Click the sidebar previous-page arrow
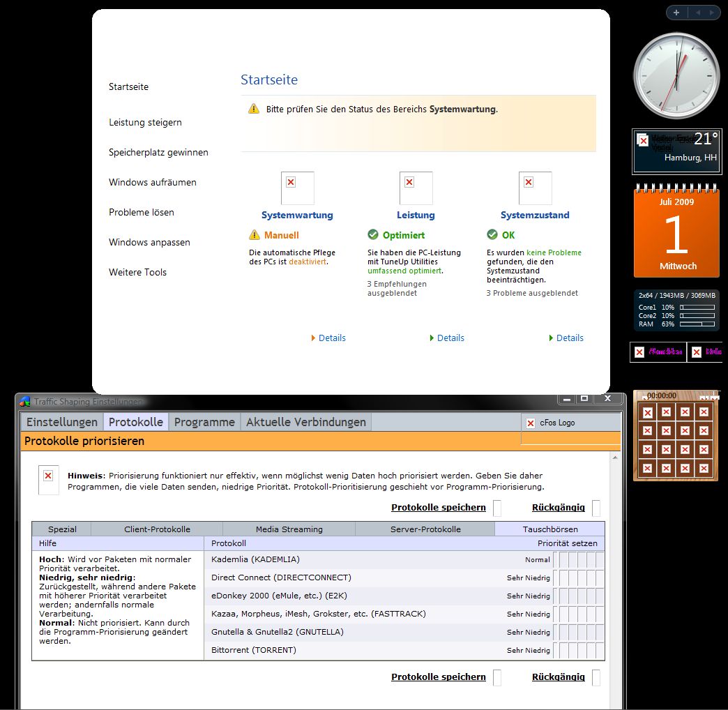 tap(697, 13)
